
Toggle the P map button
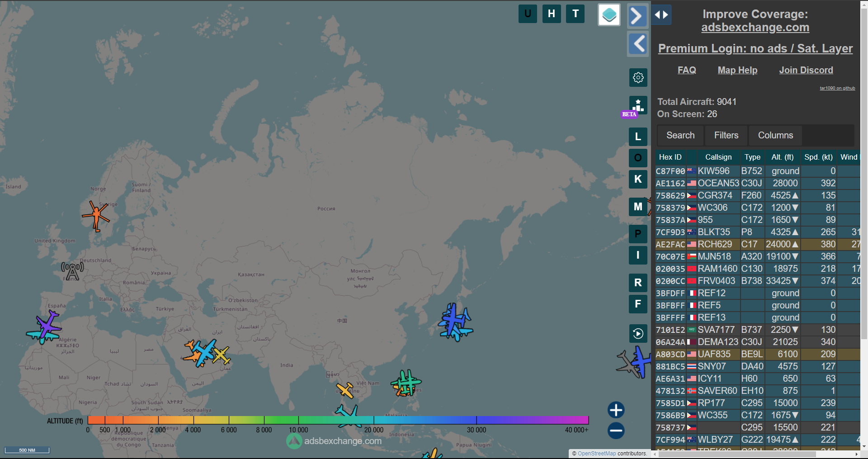pos(638,234)
